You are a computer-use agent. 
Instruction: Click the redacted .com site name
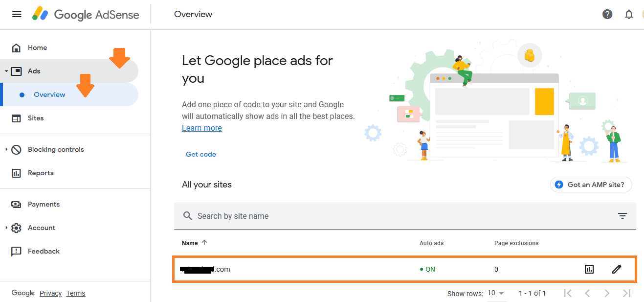[x=205, y=269]
